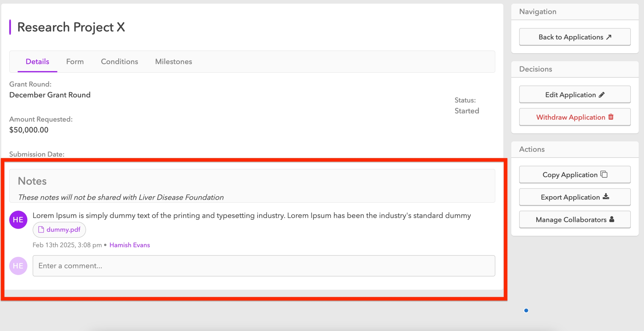The height and width of the screenshot is (331, 644).
Task: Switch to the Form tab
Action: tap(75, 62)
